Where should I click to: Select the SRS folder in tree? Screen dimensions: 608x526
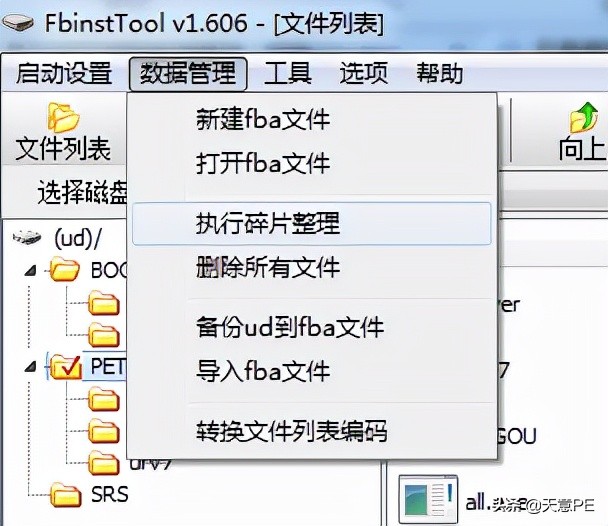109,495
